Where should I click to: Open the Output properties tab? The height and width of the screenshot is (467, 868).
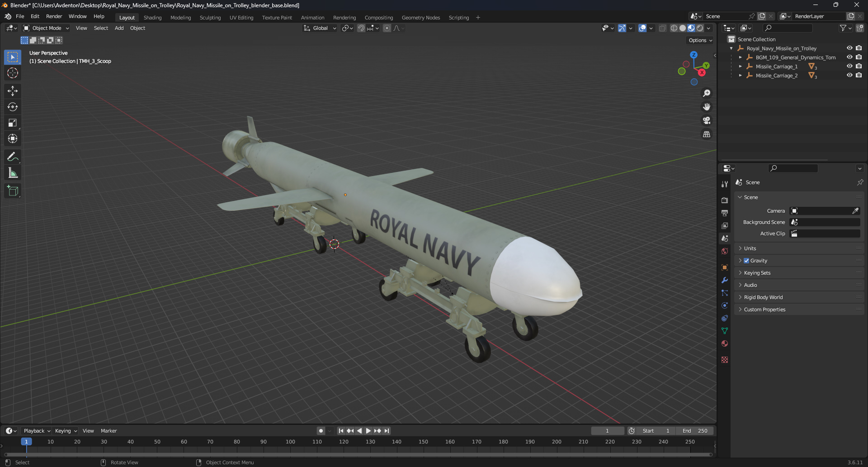tap(725, 213)
